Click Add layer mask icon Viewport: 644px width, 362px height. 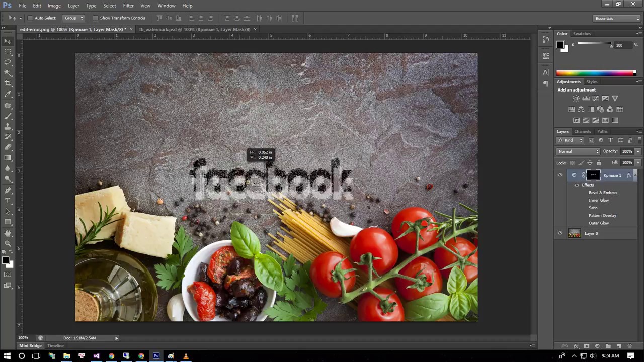[x=587, y=346]
